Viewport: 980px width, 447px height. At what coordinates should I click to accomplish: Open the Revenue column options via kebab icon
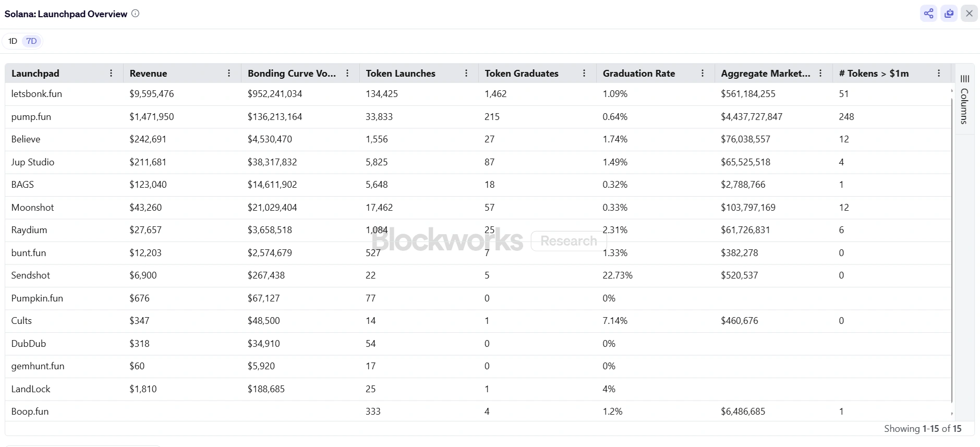click(x=228, y=73)
